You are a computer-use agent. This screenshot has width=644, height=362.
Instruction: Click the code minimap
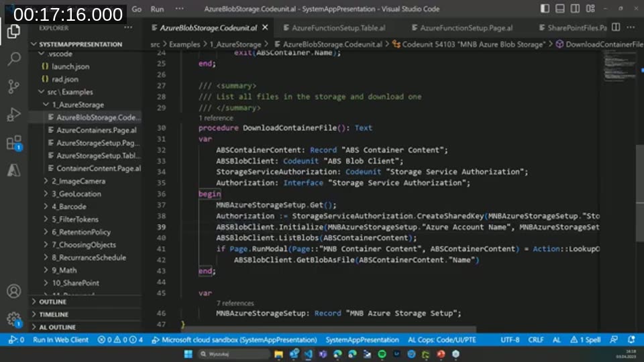pyautogui.click(x=620, y=67)
